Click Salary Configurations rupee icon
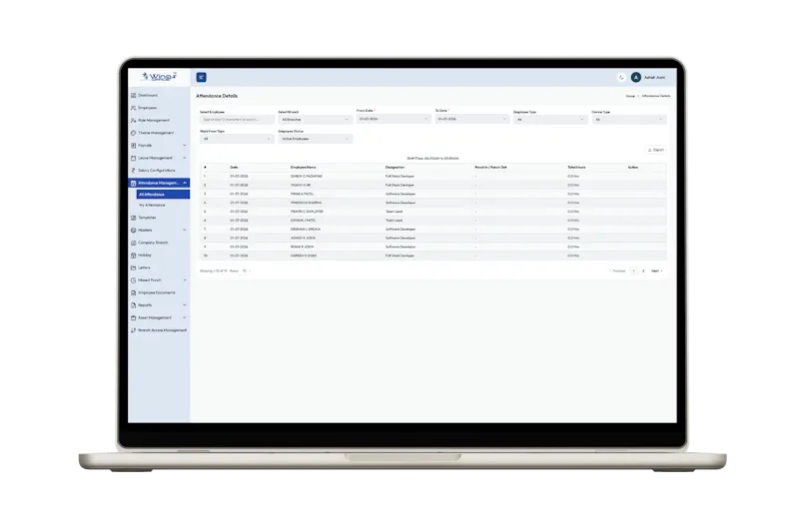 [x=134, y=171]
